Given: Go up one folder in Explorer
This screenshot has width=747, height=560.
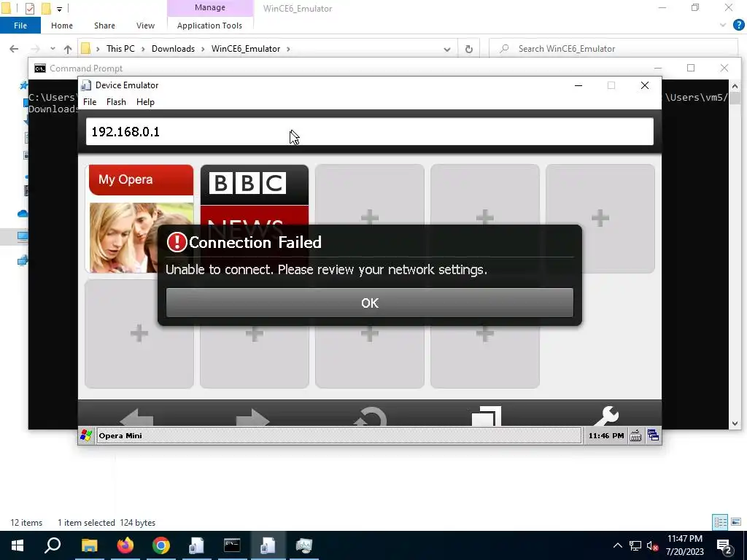Looking at the screenshot, I should 68,49.
